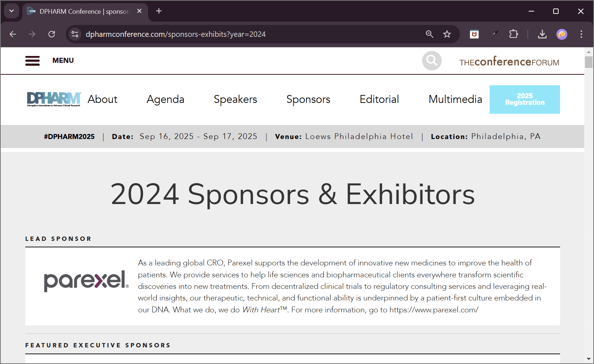This screenshot has width=594, height=364.
Task: Click the browser back arrow
Action: 13,34
